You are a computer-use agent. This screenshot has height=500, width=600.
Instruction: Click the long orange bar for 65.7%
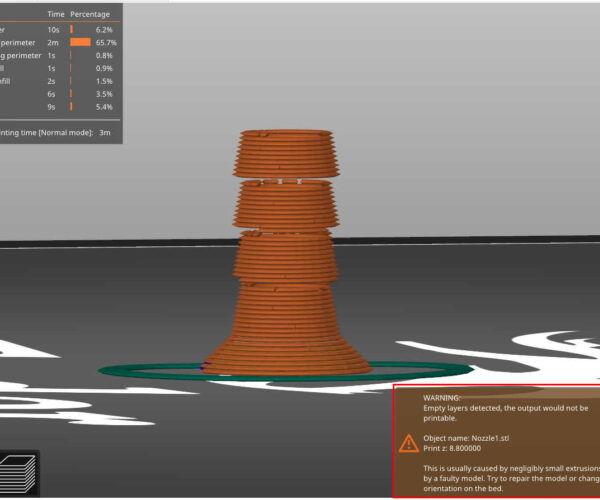pos(81,43)
